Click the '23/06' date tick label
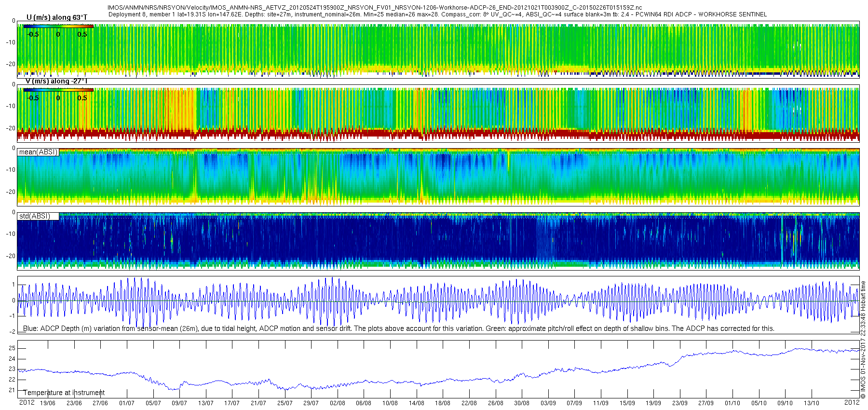Viewport: 868px width, 410px height. (x=74, y=403)
